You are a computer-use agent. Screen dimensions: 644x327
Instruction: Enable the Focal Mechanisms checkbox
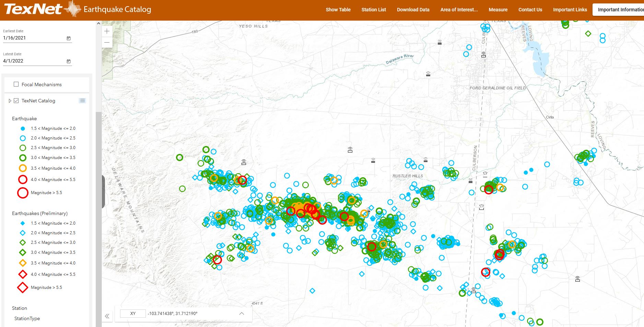(16, 84)
